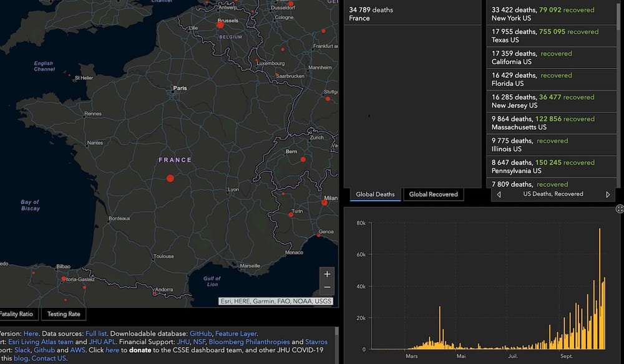
Task: Select the large red dot in central France
Action: (x=170, y=178)
